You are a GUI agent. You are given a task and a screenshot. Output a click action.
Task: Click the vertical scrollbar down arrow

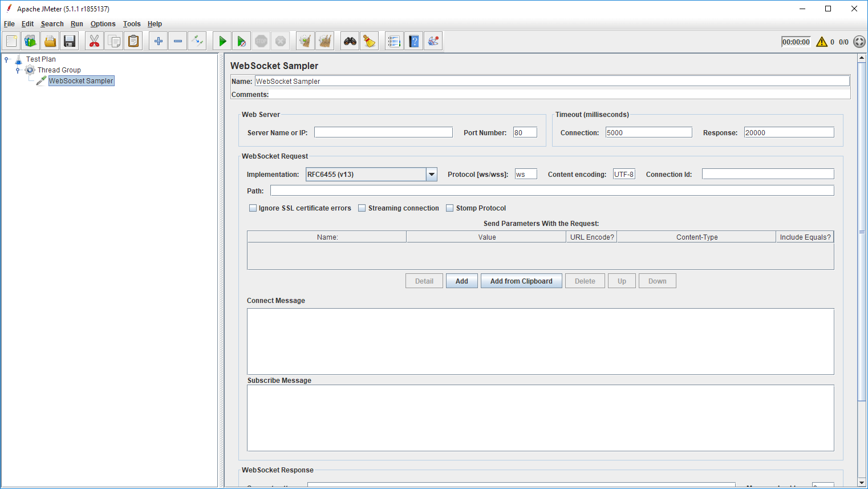coord(862,483)
